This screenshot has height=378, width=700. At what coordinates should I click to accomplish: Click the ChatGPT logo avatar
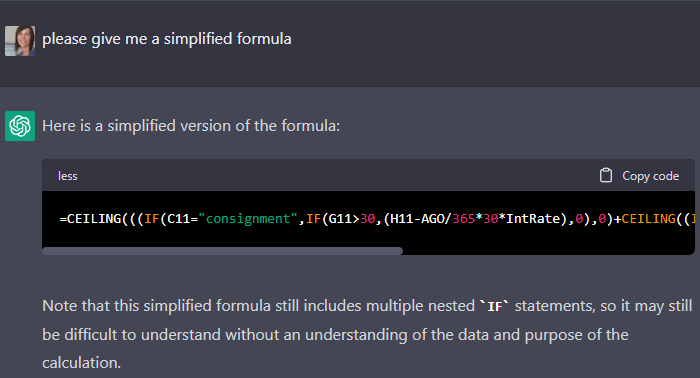20,126
